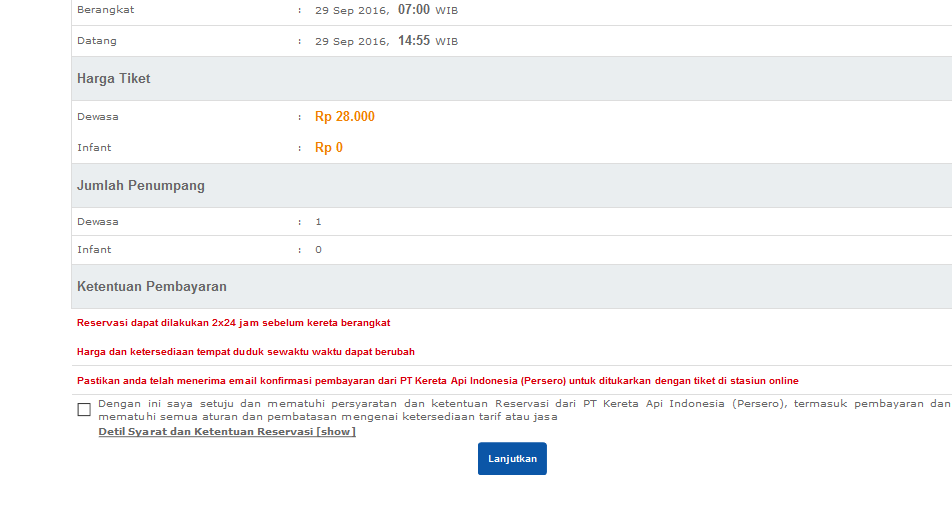Expand Detil Syarat dan Ketentuan Reservasi [show]
The width and height of the screenshot is (952, 510).
click(x=226, y=432)
